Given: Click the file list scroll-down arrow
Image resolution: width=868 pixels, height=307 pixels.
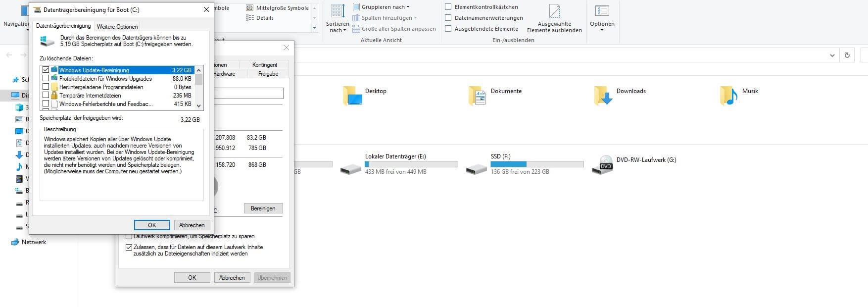Looking at the screenshot, I should (199, 105).
